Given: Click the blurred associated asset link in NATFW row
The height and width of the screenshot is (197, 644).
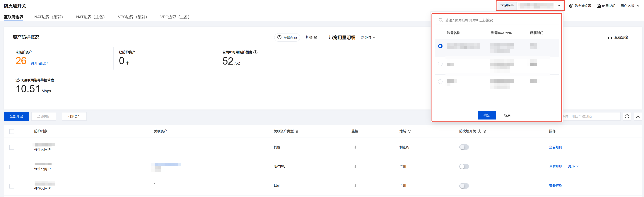Looking at the screenshot, I should coord(166,164).
